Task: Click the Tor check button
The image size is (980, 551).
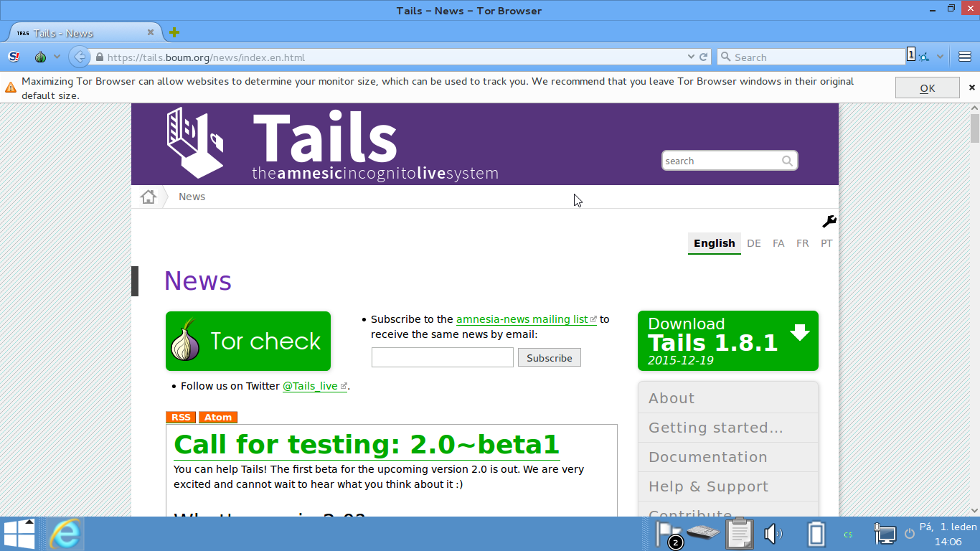Action: pyautogui.click(x=248, y=341)
